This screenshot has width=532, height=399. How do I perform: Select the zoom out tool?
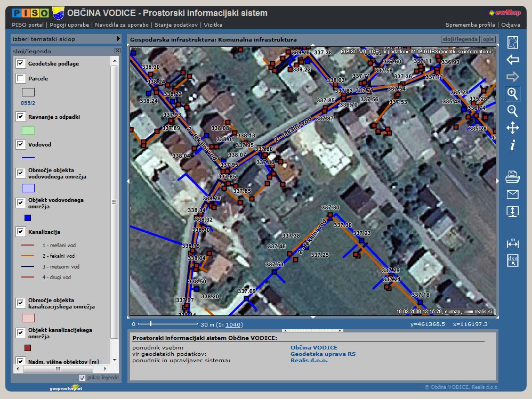point(512,111)
